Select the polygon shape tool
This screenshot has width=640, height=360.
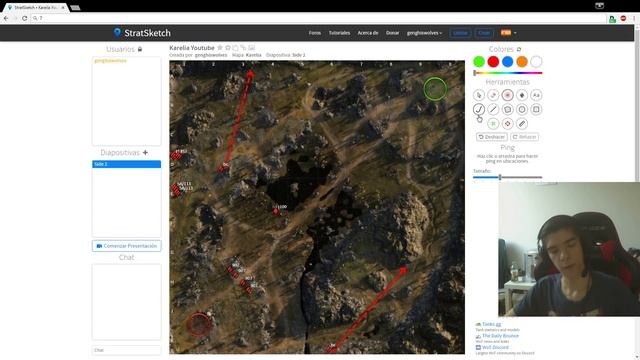pos(507,109)
